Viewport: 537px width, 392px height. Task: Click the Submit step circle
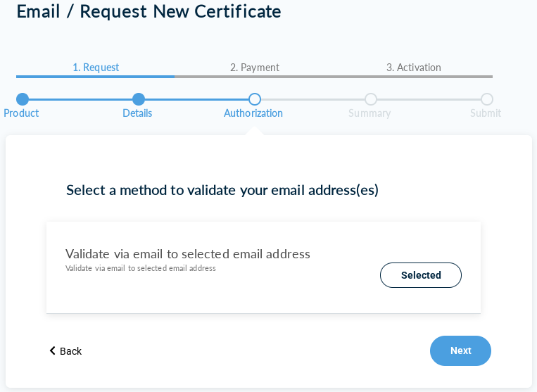click(487, 99)
